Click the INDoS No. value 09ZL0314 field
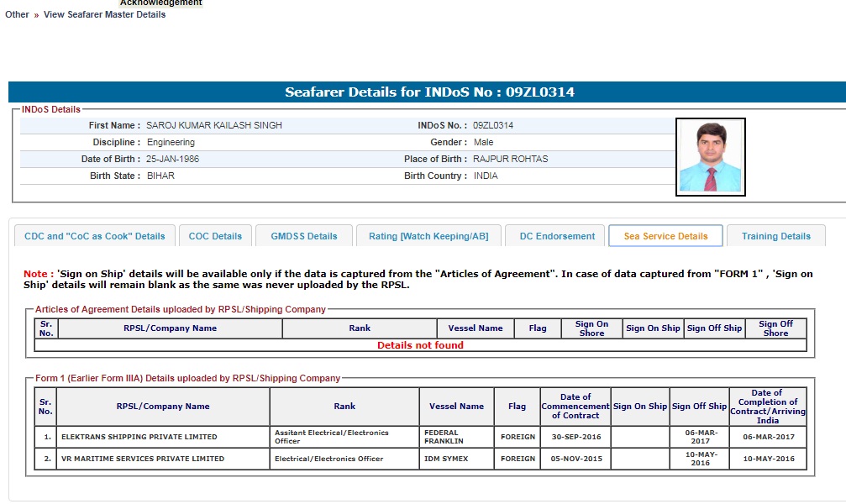 493,125
